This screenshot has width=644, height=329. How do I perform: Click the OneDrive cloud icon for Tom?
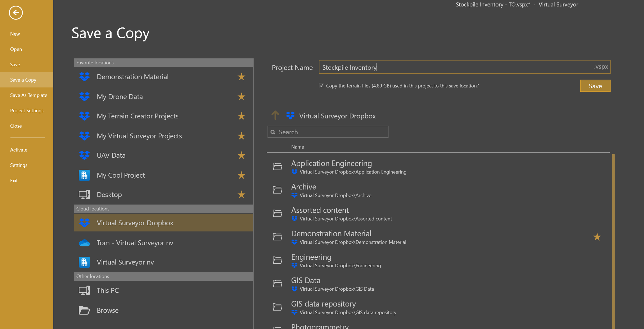tap(84, 243)
